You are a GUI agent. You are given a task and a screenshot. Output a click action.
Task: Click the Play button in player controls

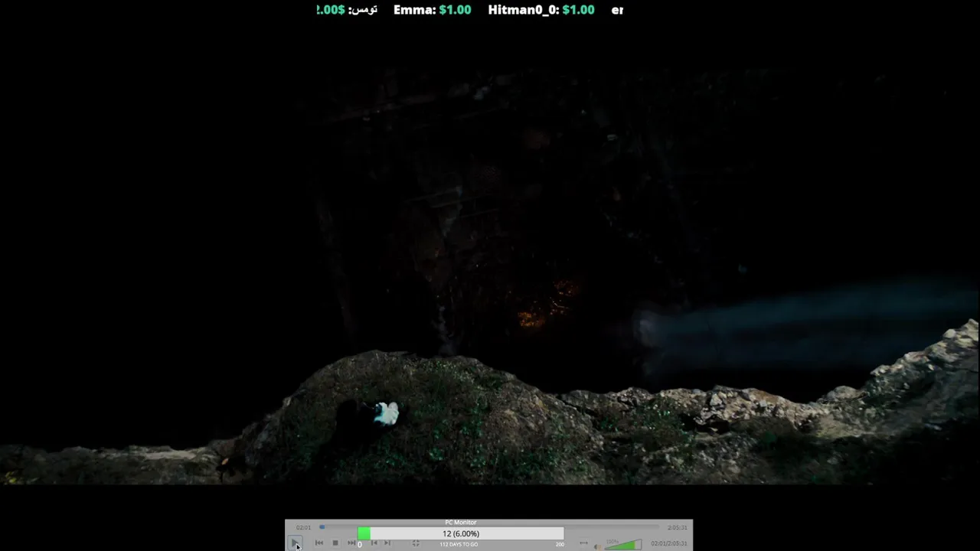(295, 543)
